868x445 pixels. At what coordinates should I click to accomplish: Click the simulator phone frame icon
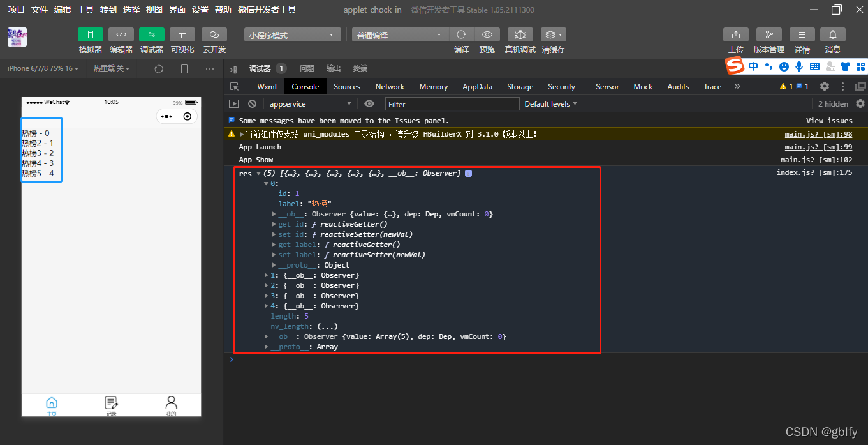(x=184, y=68)
